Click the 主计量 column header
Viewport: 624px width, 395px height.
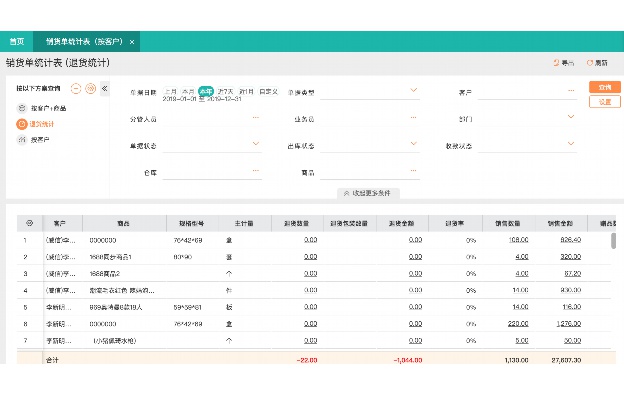(244, 224)
